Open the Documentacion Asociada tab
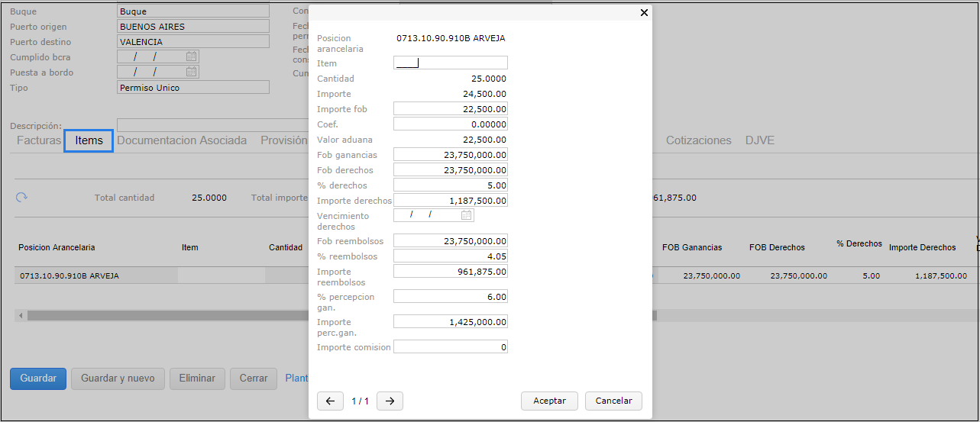The height and width of the screenshot is (422, 980). coord(182,140)
